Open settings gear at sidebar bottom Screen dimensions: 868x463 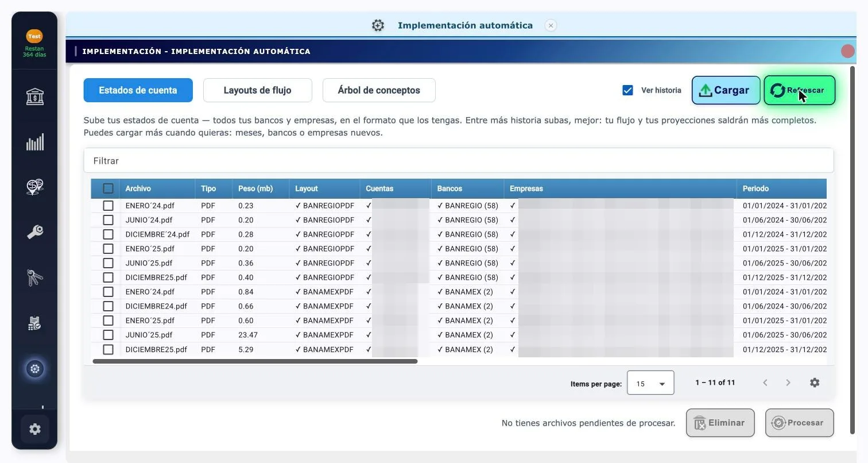click(x=35, y=429)
